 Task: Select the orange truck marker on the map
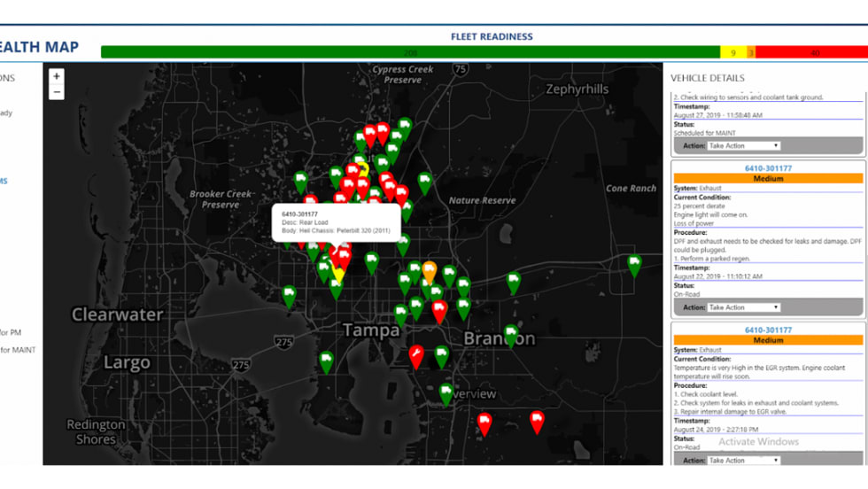click(430, 269)
